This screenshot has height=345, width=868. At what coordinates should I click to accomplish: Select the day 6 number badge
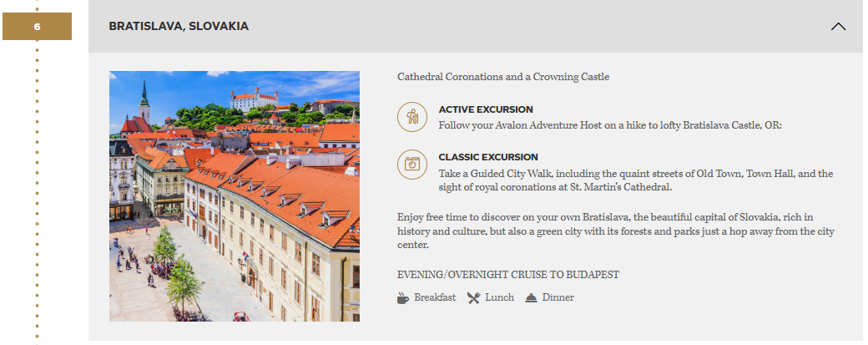coord(37,27)
